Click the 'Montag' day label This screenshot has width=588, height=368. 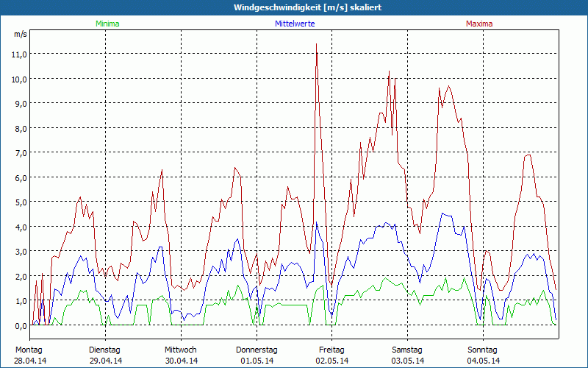coord(29,350)
